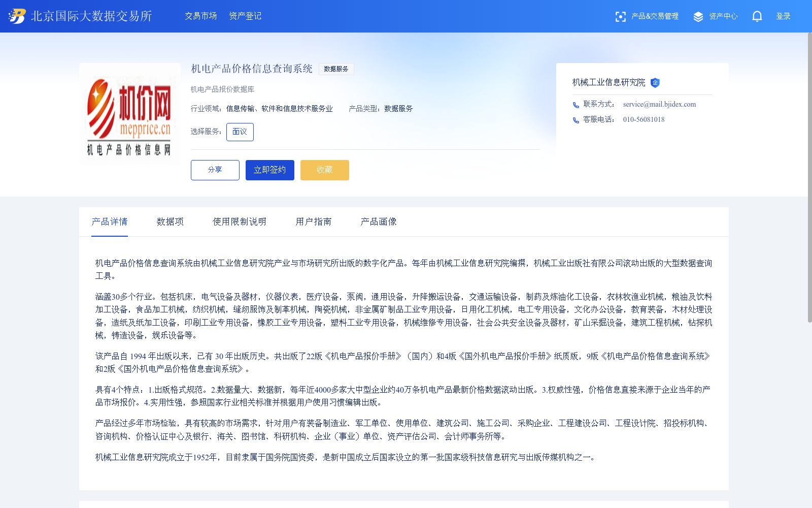Open the 资产登记 menu
The height and width of the screenshot is (508, 812).
[245, 16]
